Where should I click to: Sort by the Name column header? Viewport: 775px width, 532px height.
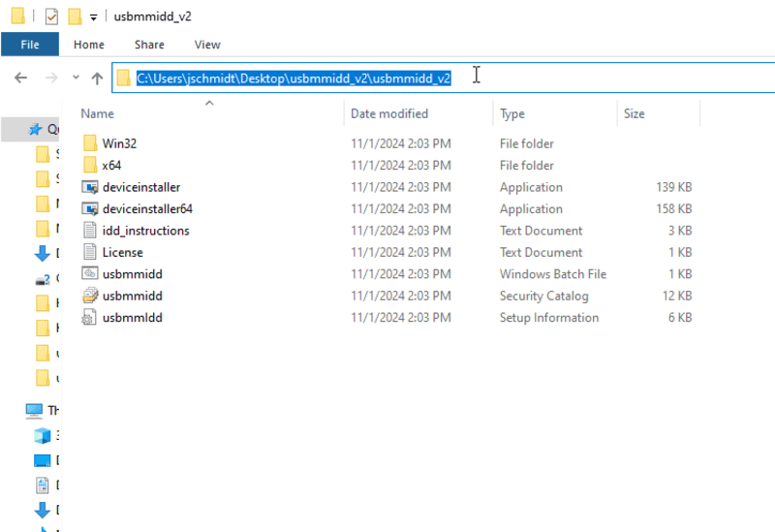(x=98, y=113)
